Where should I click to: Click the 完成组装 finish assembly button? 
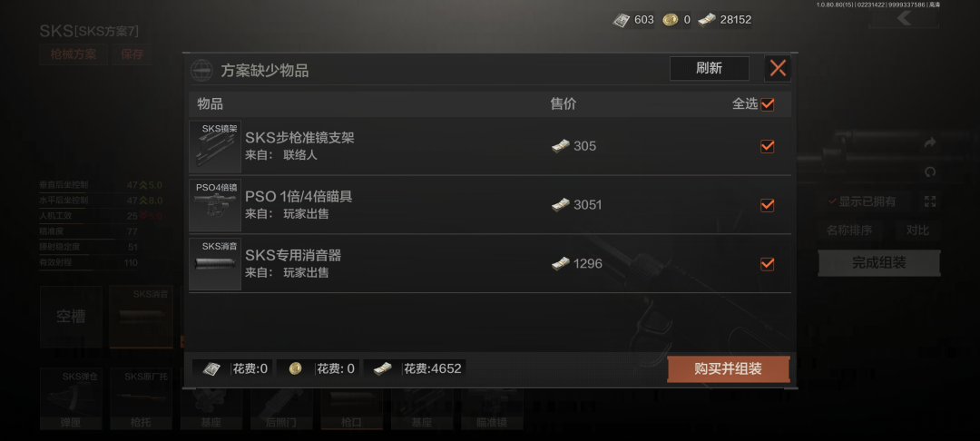[x=878, y=263]
